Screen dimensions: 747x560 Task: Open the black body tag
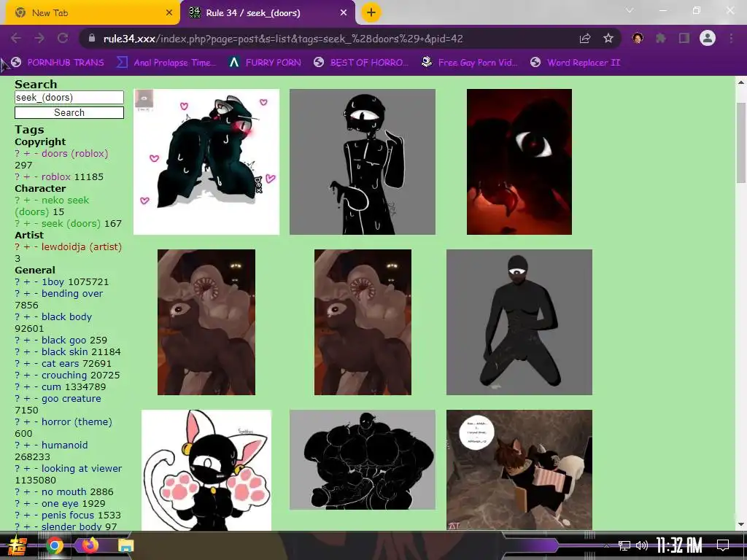tap(66, 316)
